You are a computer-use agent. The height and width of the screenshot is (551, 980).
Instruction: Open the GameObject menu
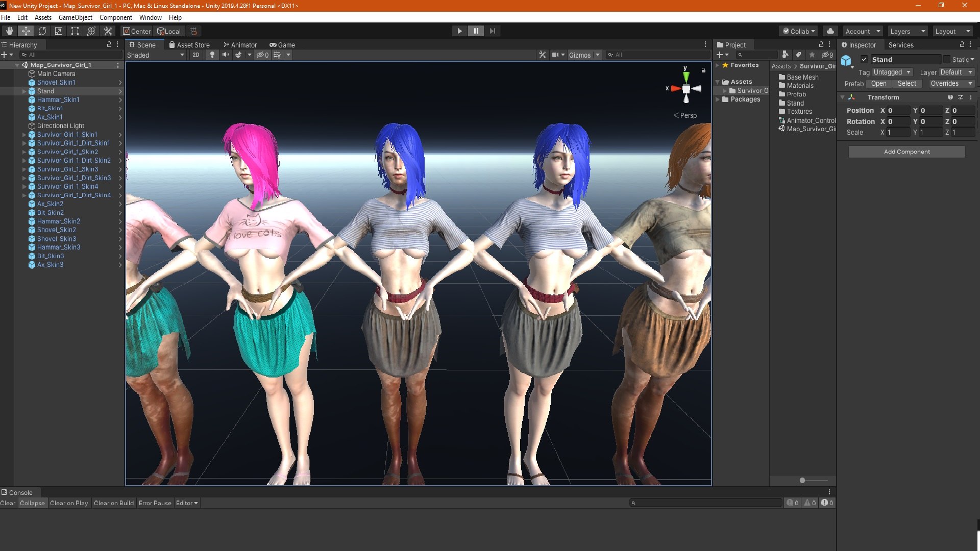76,17
